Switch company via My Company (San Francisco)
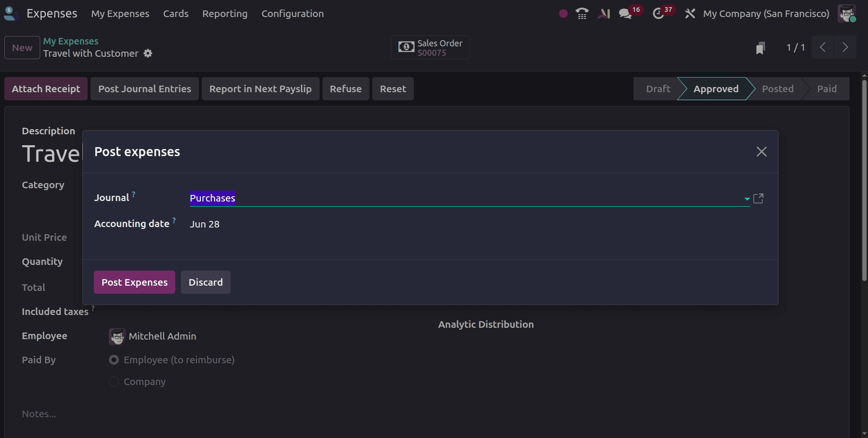 point(766,14)
